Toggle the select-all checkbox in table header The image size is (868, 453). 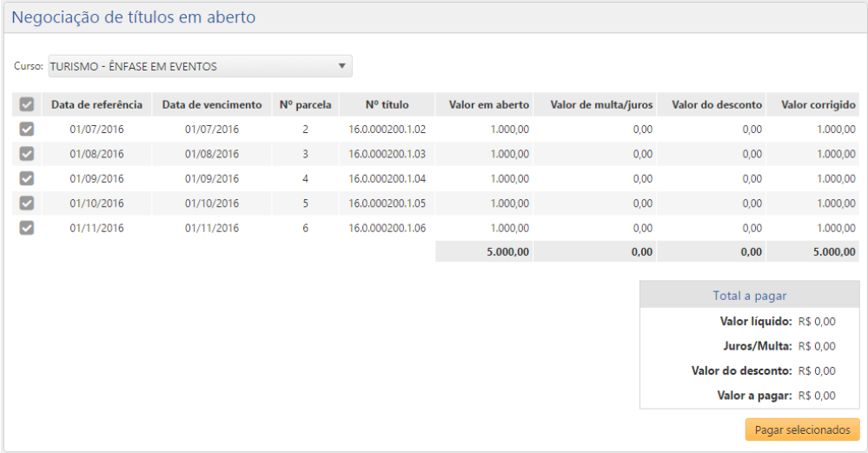tap(27, 104)
